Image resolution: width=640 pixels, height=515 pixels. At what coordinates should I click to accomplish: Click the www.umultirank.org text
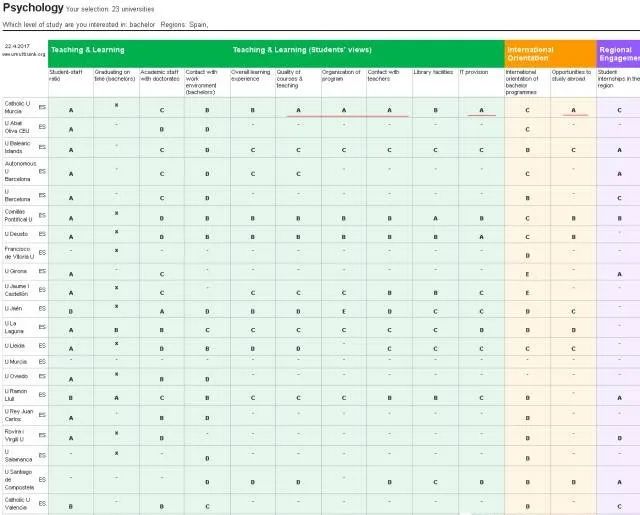pos(24,54)
